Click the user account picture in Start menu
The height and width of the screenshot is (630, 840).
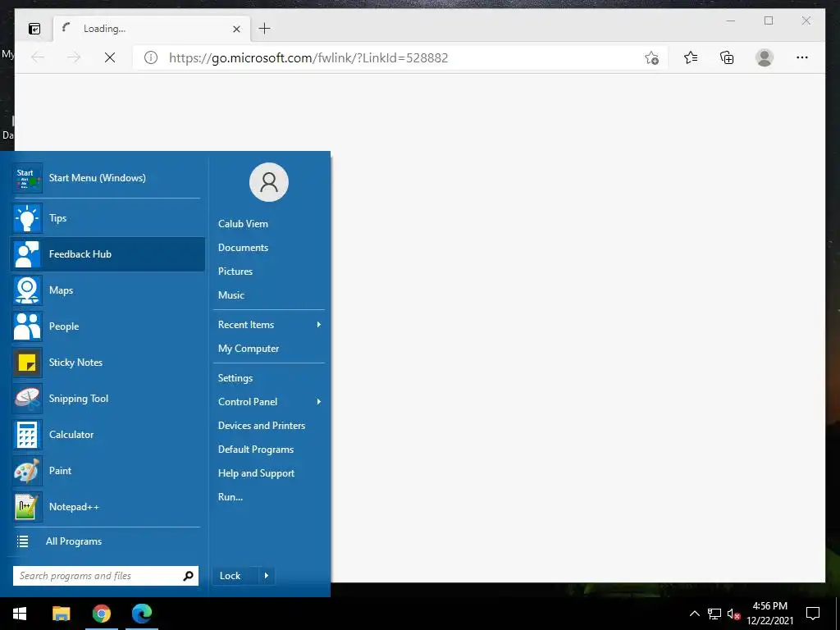coord(269,182)
